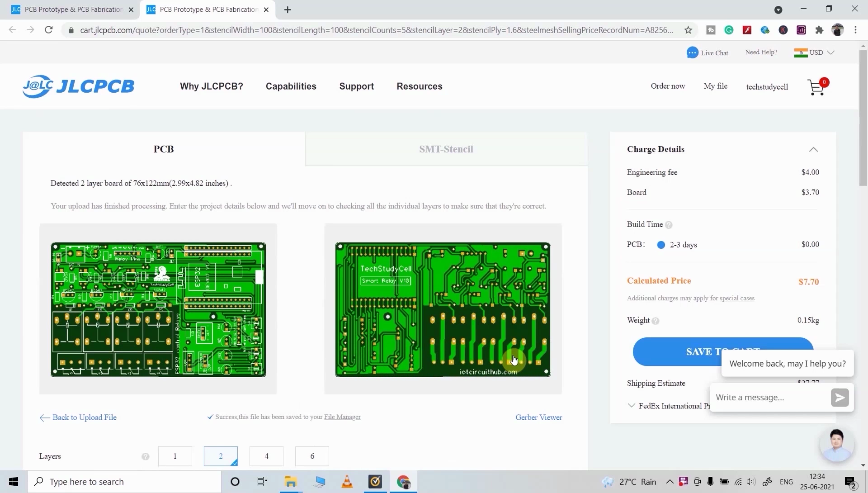Select the 4-layer board option

(x=266, y=456)
